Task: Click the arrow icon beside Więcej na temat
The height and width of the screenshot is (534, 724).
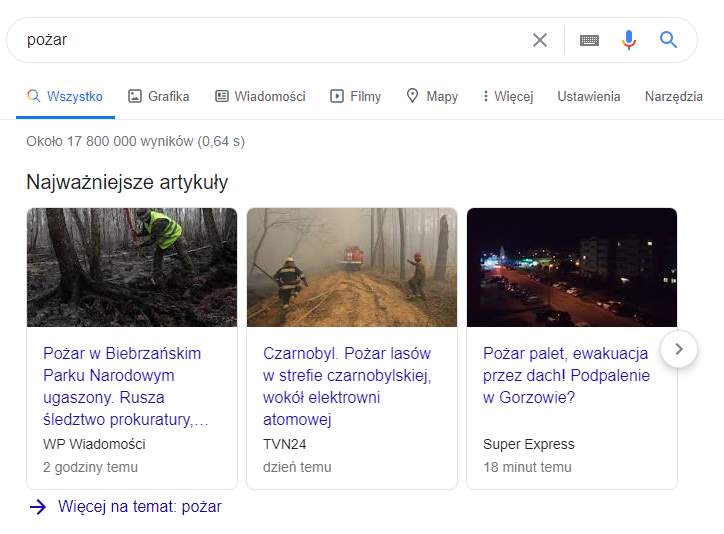Action: click(38, 507)
